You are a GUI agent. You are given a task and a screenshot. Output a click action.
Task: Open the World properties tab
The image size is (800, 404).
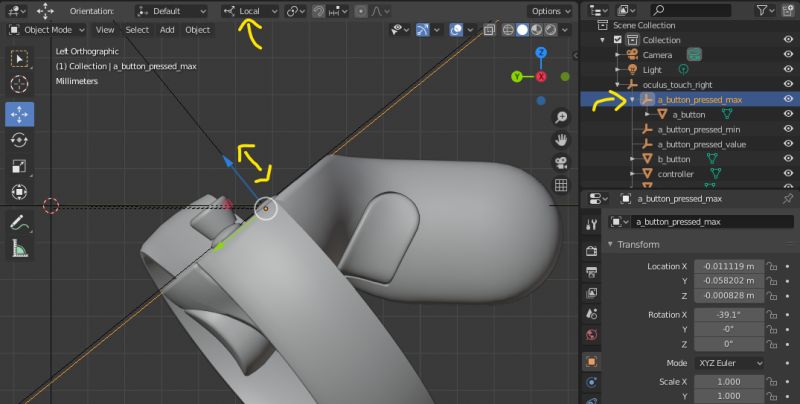tap(592, 335)
